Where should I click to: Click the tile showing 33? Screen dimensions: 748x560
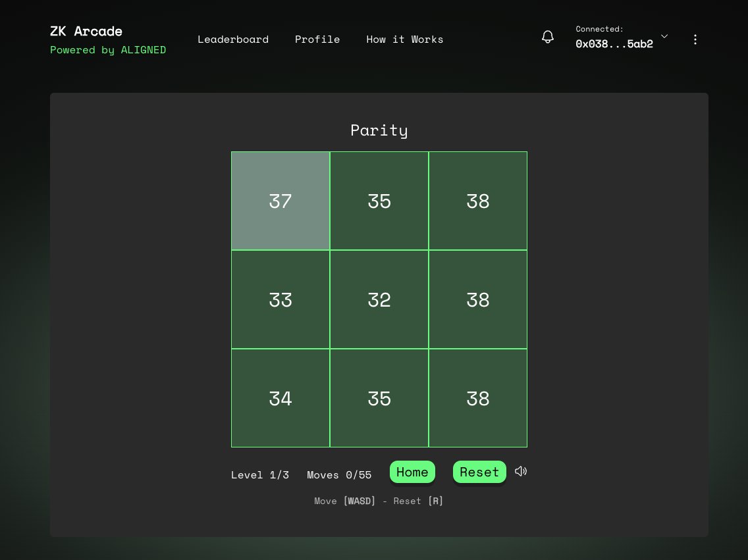[x=280, y=300]
